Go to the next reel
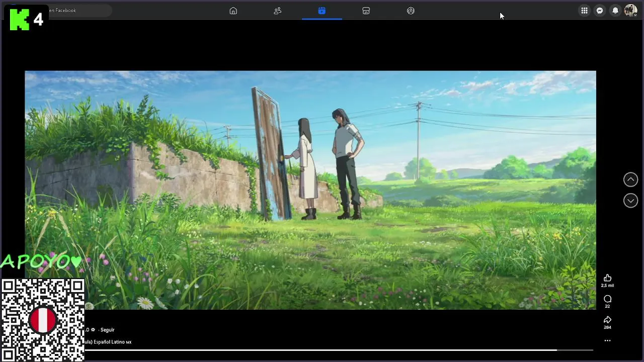644x362 pixels. (x=630, y=201)
